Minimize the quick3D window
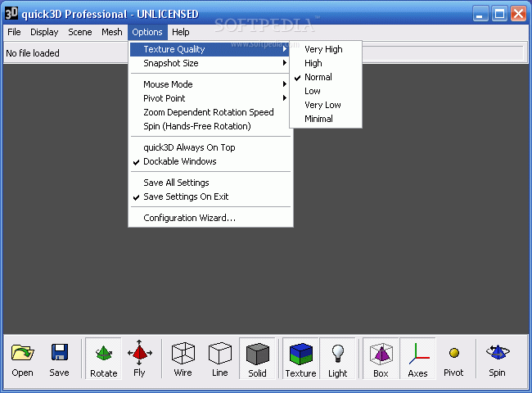Viewport: 532px width, 393px height. click(480, 14)
